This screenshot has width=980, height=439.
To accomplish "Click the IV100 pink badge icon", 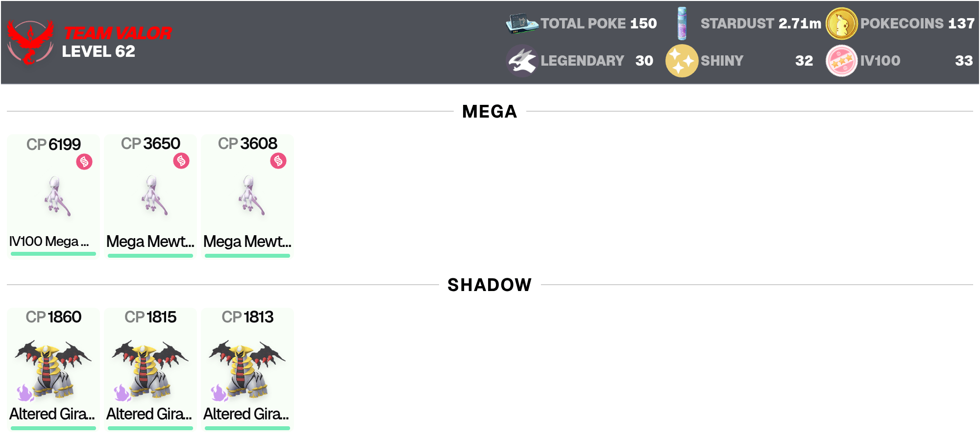I will click(x=841, y=61).
